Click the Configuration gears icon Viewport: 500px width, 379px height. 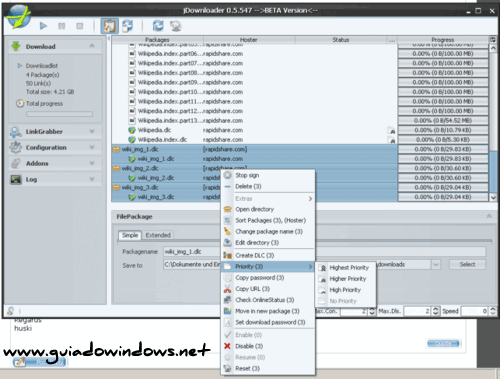tap(15, 147)
